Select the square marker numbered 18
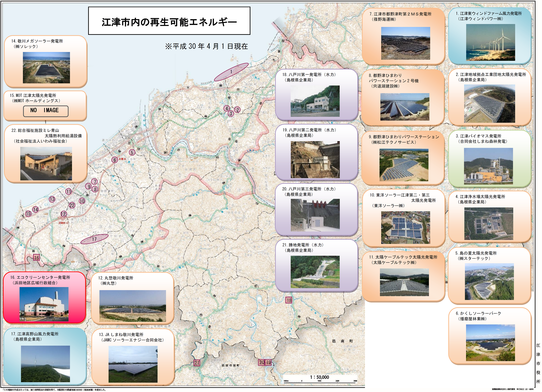Screen dimensions: 542x392 (x=289, y=300)
